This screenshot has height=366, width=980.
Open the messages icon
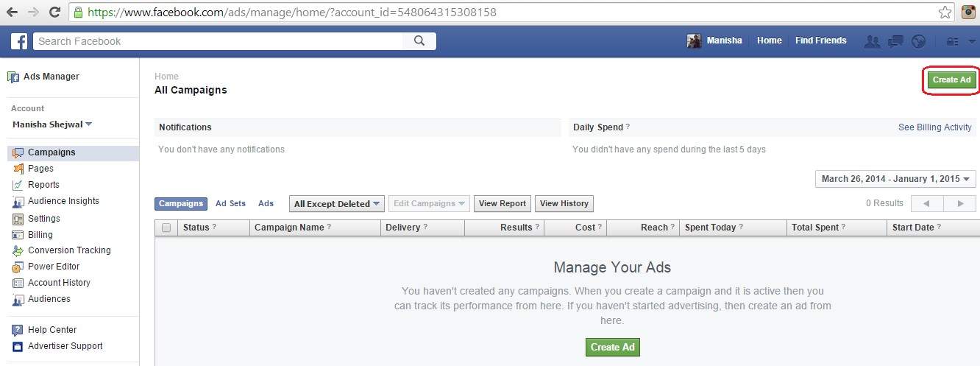pos(895,41)
